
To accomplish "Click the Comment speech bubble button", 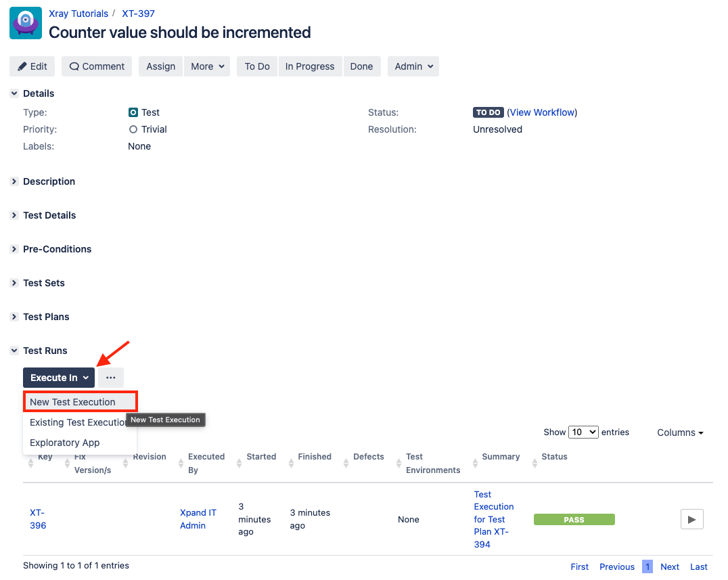I will pyautogui.click(x=97, y=66).
